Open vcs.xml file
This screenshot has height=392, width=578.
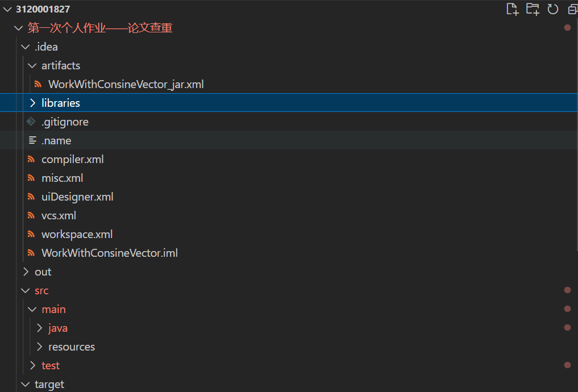[x=59, y=216]
